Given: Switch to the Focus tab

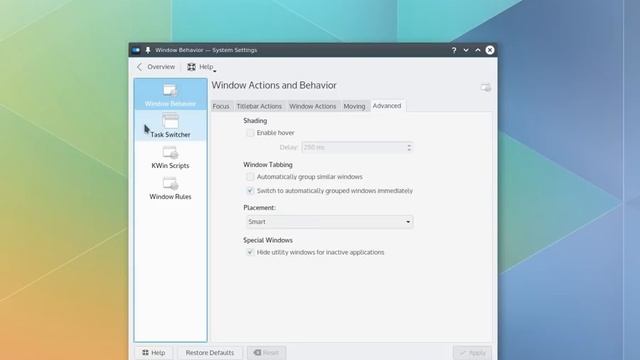Looking at the screenshot, I should [x=221, y=106].
